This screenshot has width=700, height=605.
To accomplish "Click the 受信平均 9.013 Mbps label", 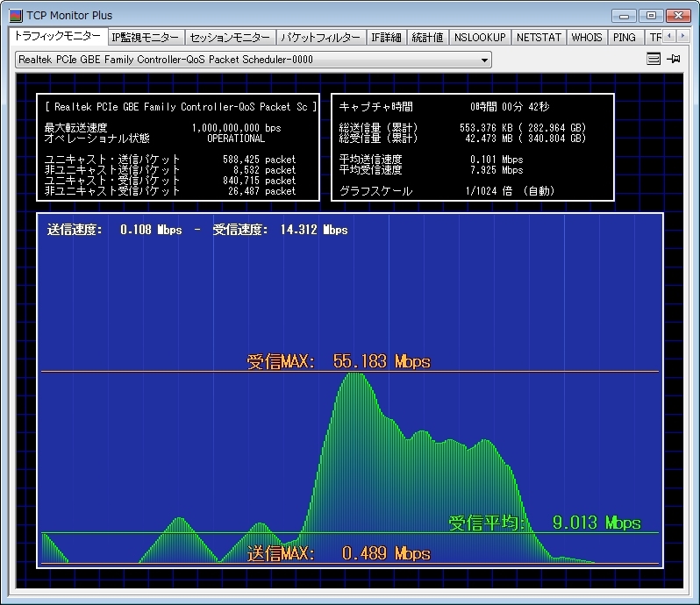I will coord(545,523).
